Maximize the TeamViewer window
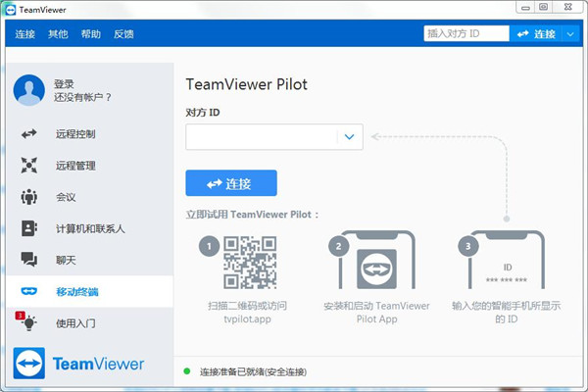The width and height of the screenshot is (588, 392). pyautogui.click(x=543, y=7)
